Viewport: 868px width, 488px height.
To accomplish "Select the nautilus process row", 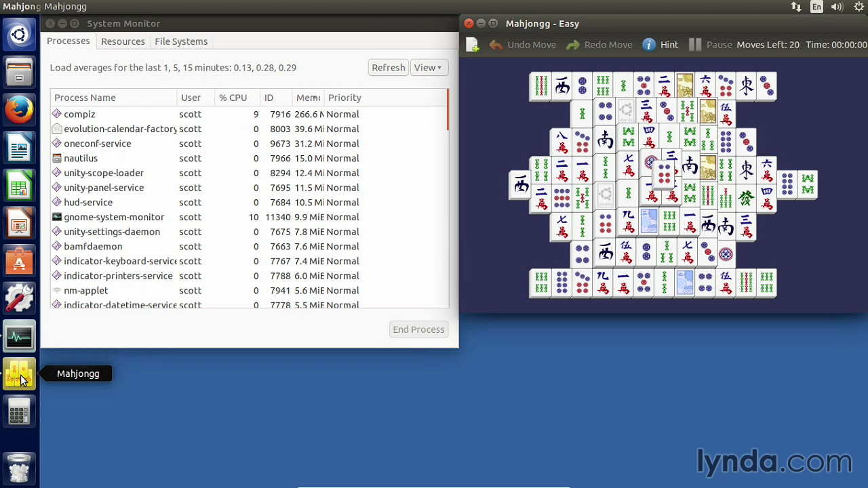I will pos(249,158).
